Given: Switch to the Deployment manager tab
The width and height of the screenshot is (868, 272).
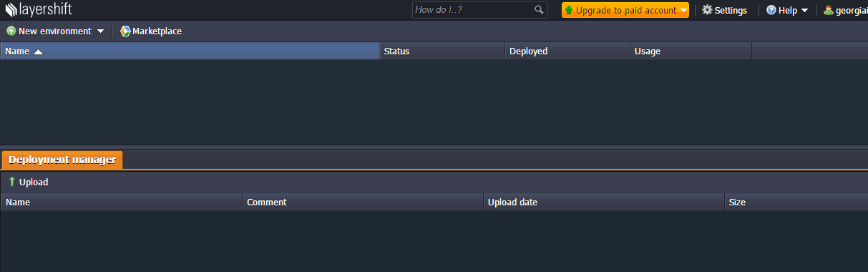Looking at the screenshot, I should pos(62,160).
